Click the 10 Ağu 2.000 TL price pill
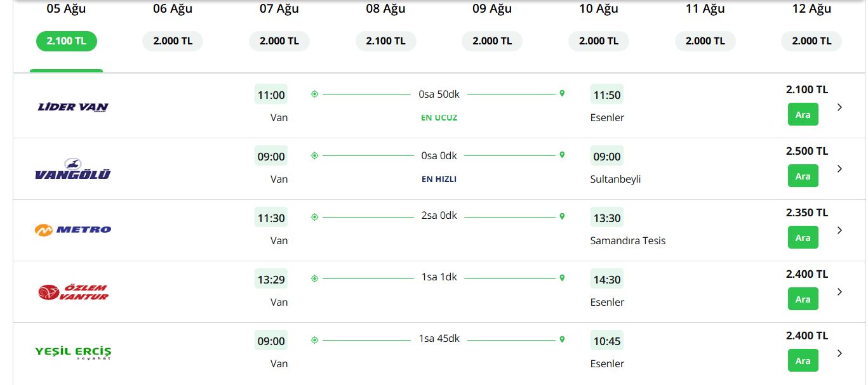 (599, 41)
